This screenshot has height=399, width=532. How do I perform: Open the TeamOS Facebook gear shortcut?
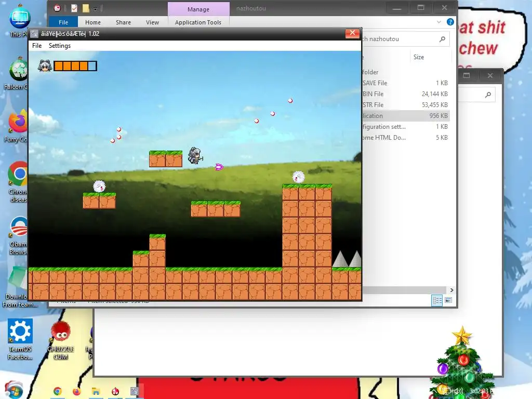[x=20, y=339]
